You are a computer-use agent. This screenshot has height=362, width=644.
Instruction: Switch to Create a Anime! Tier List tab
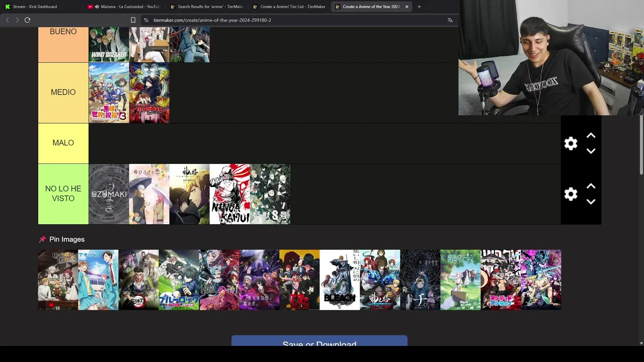tap(289, 7)
